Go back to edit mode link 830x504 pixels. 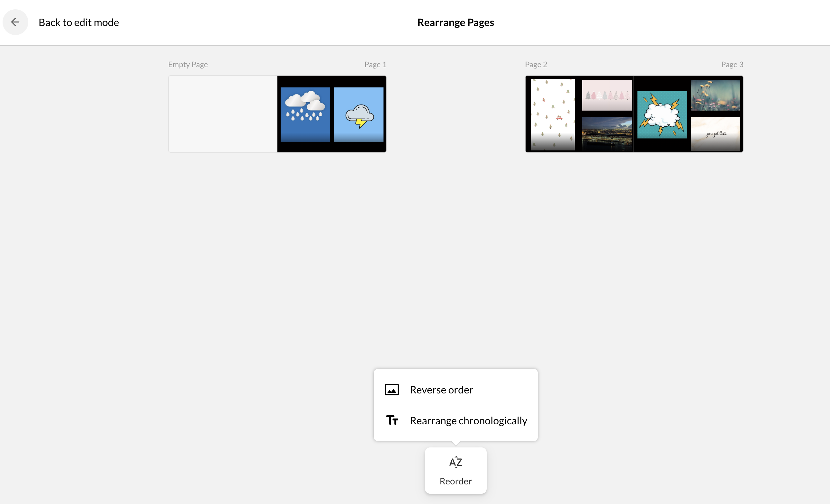click(x=78, y=22)
